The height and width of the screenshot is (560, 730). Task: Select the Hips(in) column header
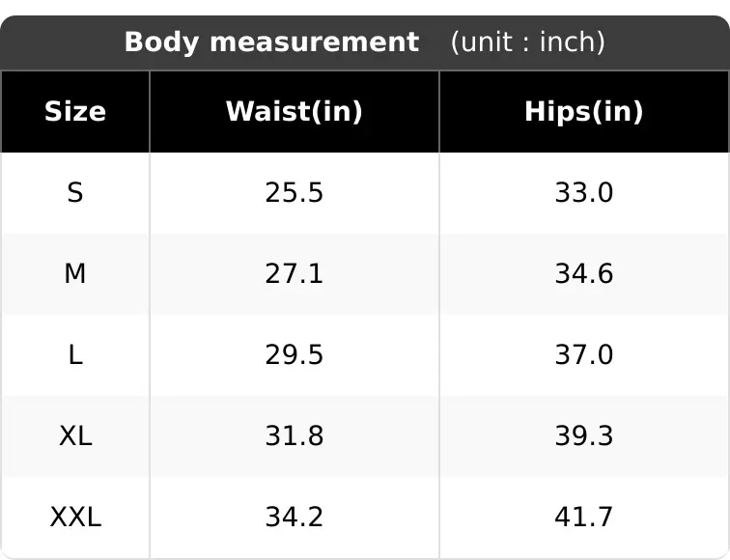coord(584,112)
